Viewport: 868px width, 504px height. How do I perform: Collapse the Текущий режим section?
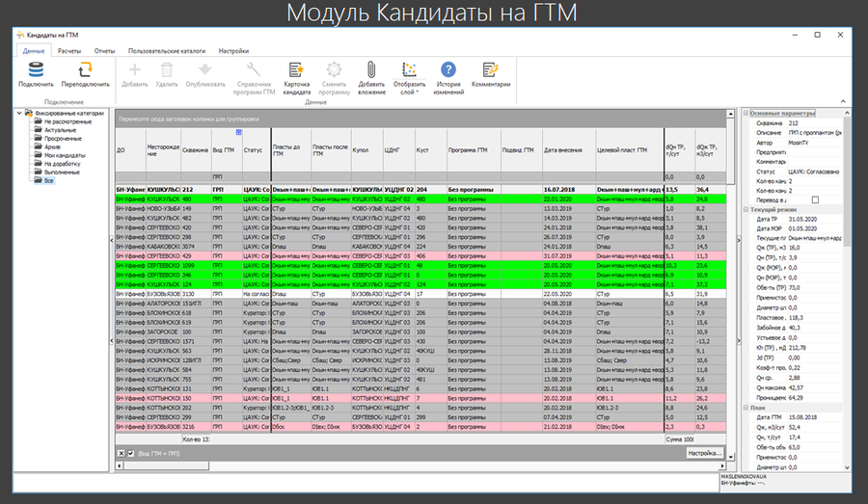(x=746, y=210)
